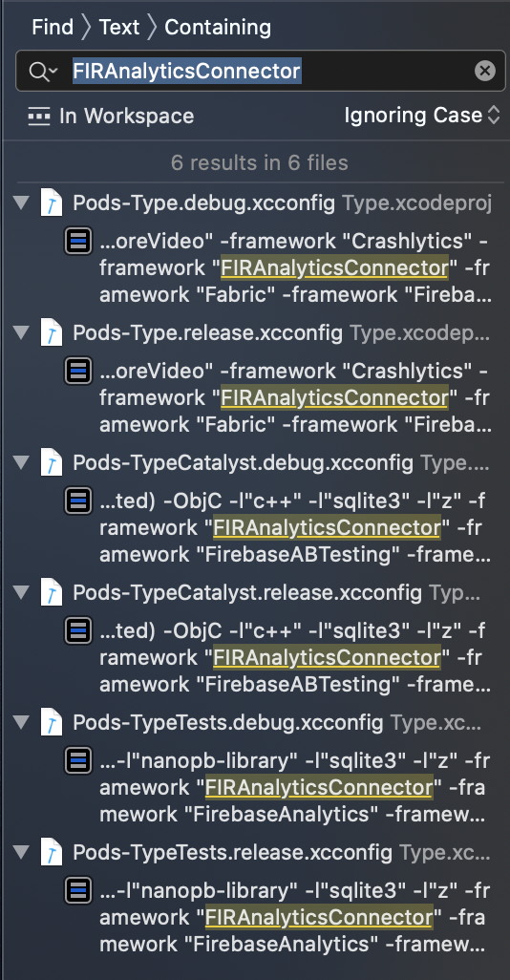Screen dimensions: 510x980
Task: Choose Find in the search mode path
Action: point(53,28)
